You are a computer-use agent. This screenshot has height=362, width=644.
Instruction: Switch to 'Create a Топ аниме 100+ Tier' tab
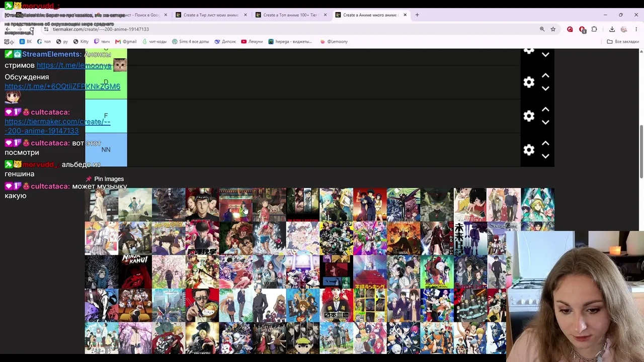290,15
